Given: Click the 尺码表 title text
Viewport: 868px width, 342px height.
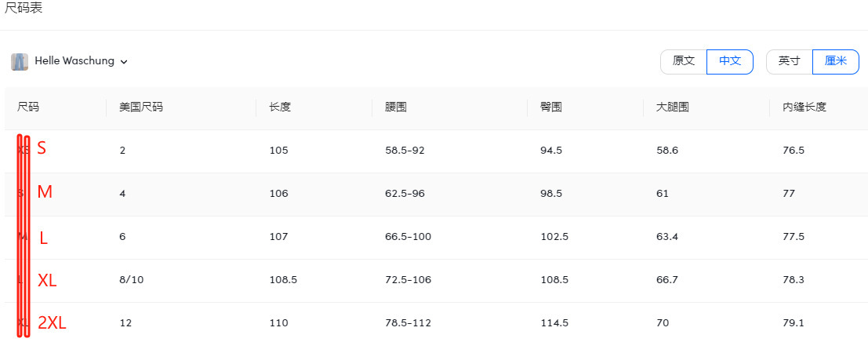Looking at the screenshot, I should pos(24,8).
